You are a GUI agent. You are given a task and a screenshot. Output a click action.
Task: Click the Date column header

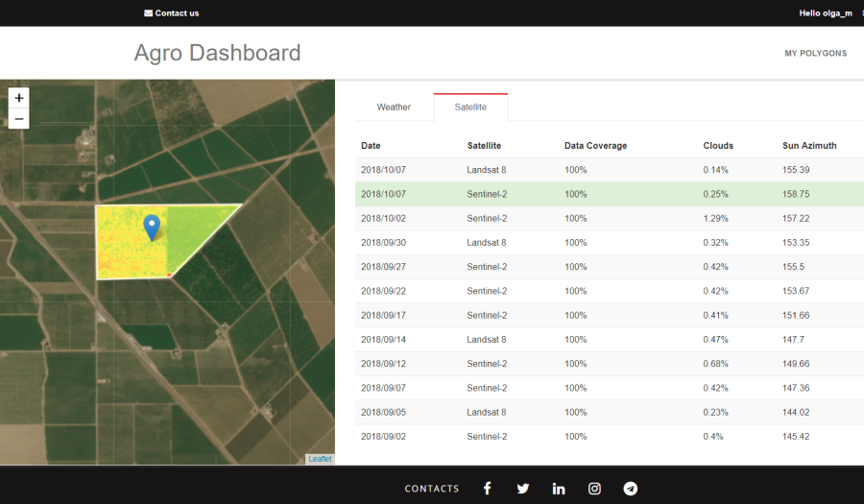point(371,145)
